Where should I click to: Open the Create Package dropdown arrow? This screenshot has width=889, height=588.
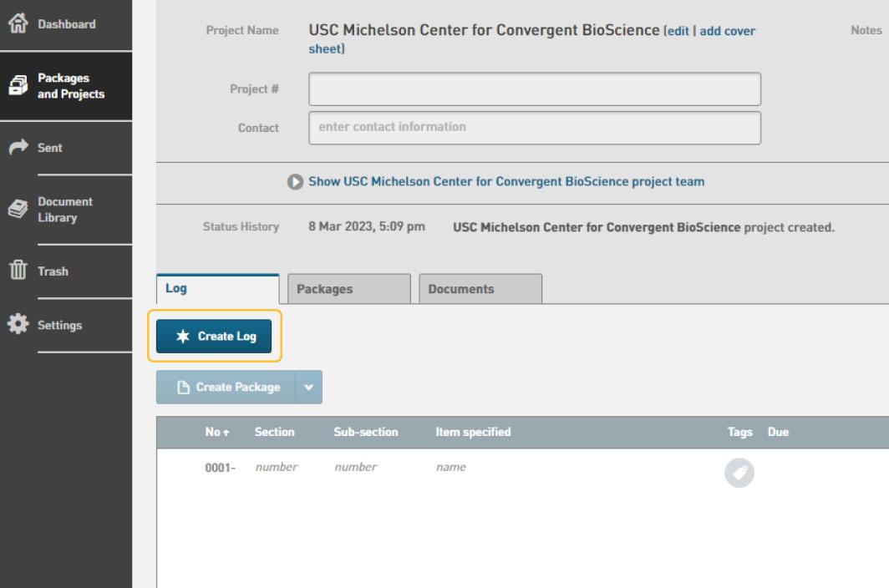308,388
